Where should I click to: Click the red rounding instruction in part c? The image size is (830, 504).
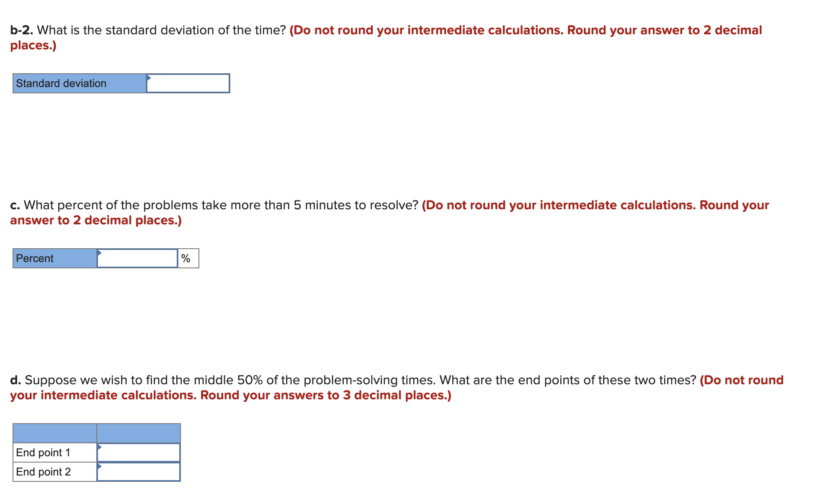(x=586, y=205)
